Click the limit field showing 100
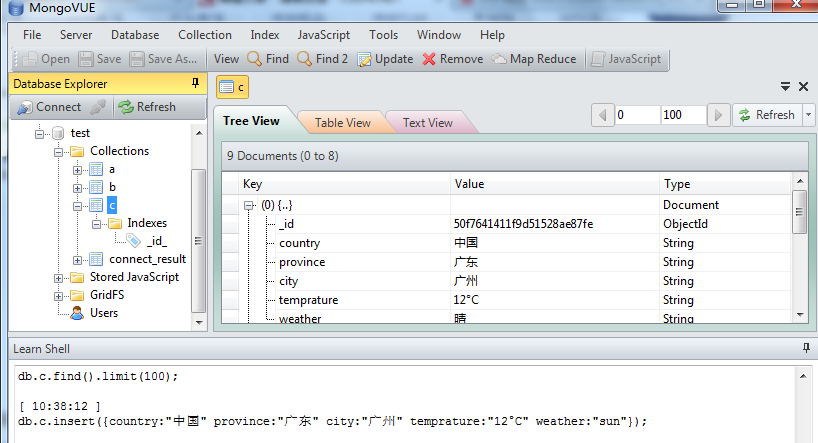The image size is (818, 443). pyautogui.click(x=682, y=115)
